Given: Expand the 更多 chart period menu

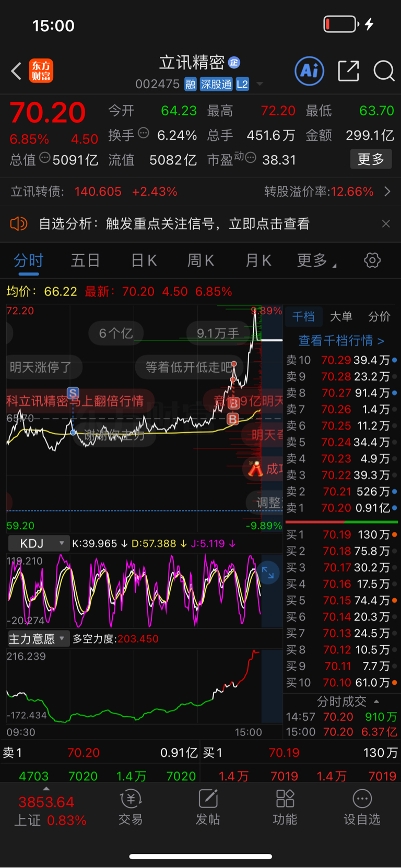Looking at the screenshot, I should 316,260.
